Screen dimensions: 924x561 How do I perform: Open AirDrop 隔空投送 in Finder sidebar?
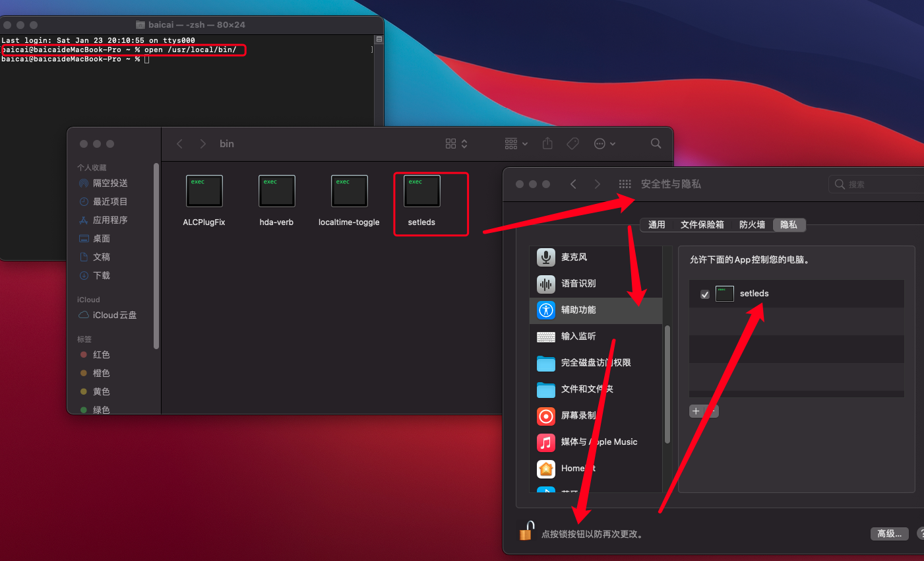104,183
